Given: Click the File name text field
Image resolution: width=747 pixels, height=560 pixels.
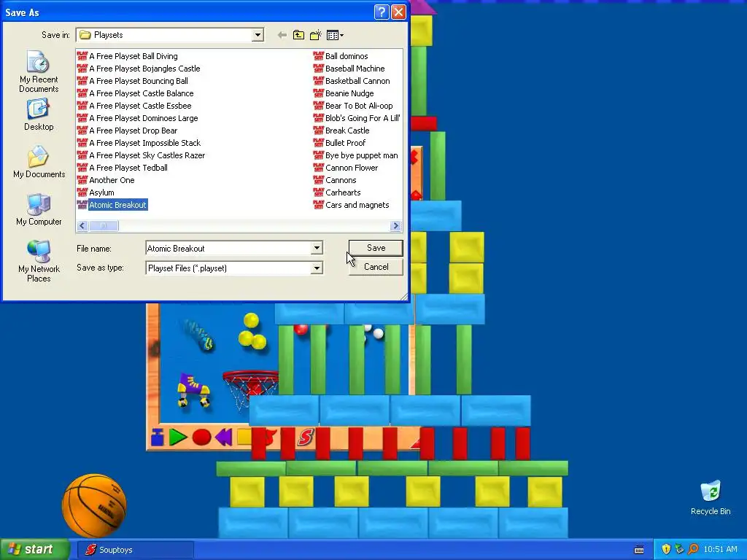Looking at the screenshot, I should 228,248.
